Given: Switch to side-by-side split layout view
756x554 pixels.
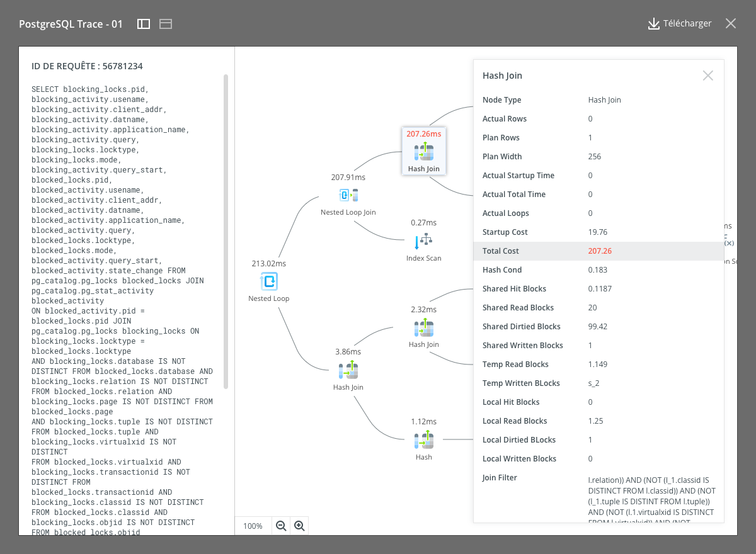Looking at the screenshot, I should 144,24.
